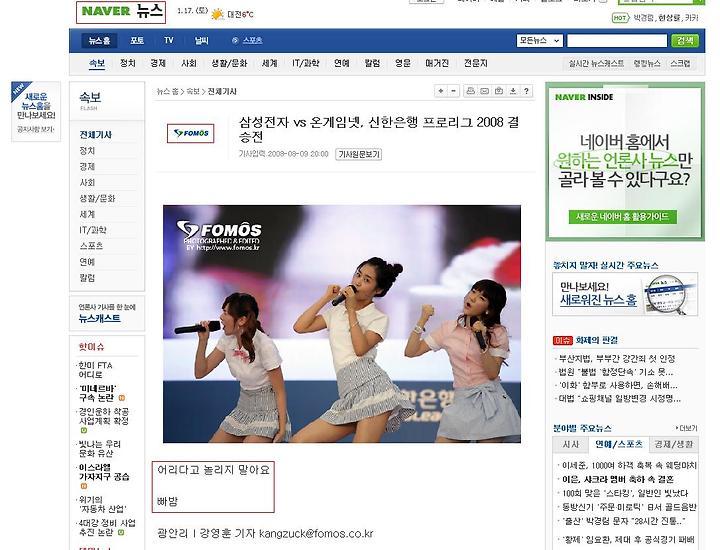Switch to 시사 tab in 분야별 주요뉴스
Viewport: 720px width, 550px height.
[571, 444]
